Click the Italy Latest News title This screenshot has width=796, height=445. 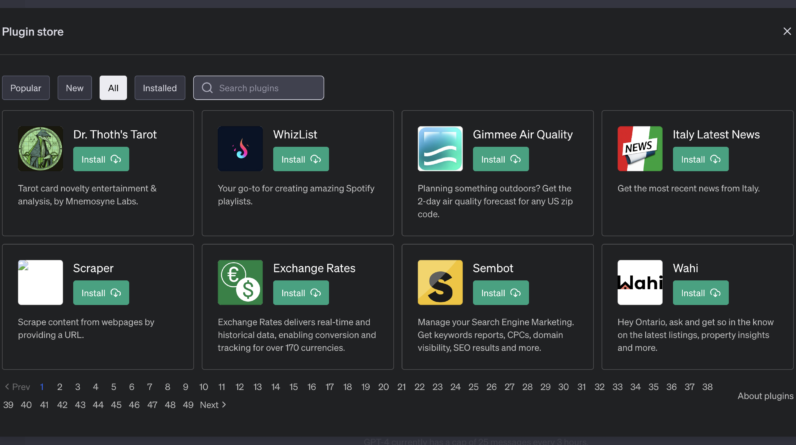716,134
